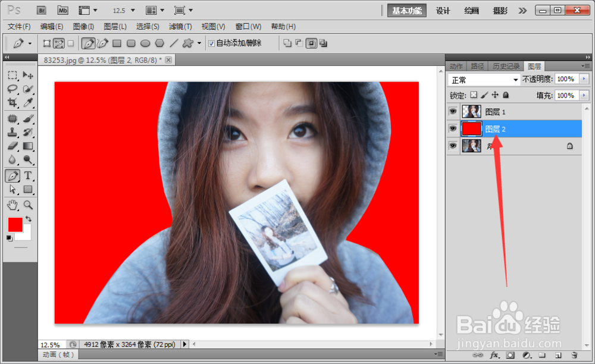The height and width of the screenshot is (364, 595).
Task: Toggle lock transparent pixels
Action: click(x=474, y=95)
